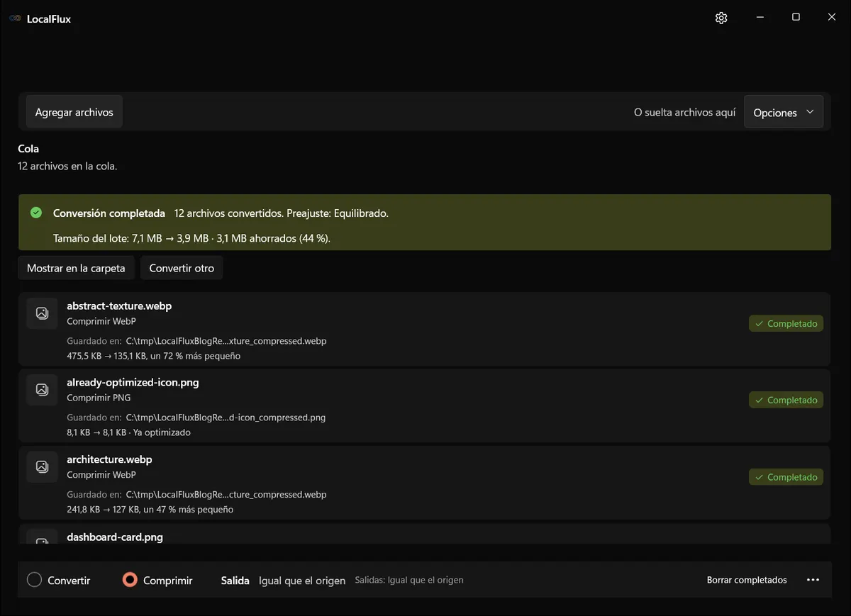Click the text '8,1 KB → 8,1 KB · Ya optimizado'
Screen dimensions: 851x616
(x=128, y=432)
